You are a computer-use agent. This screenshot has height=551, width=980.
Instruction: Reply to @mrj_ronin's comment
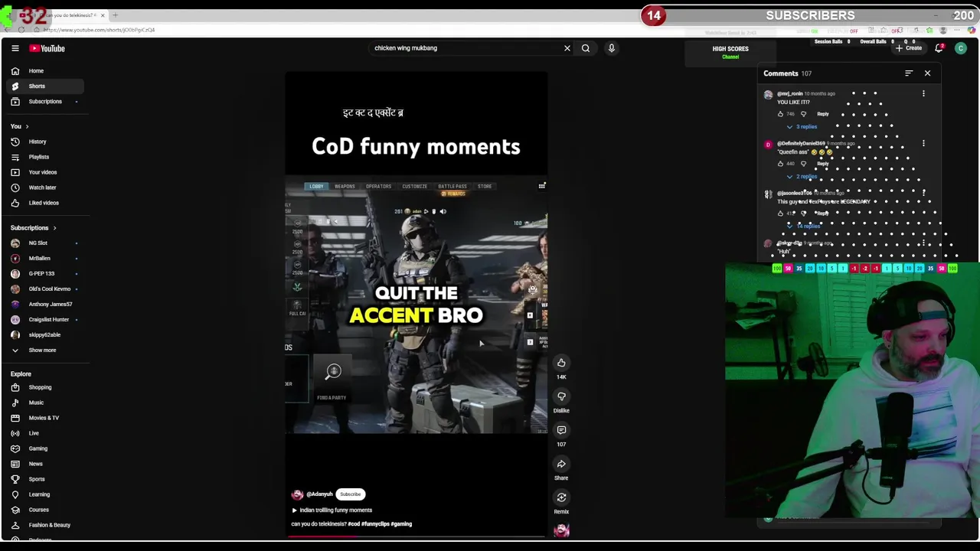[823, 114]
